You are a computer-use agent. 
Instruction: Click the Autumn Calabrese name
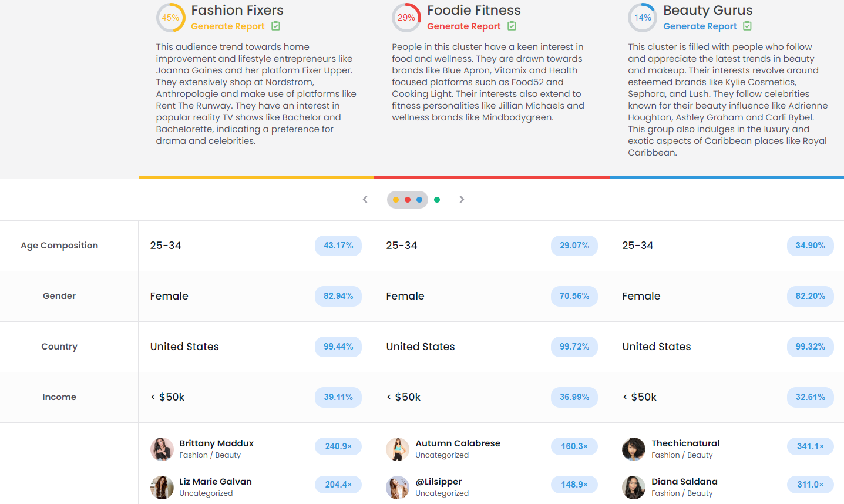[458, 443]
